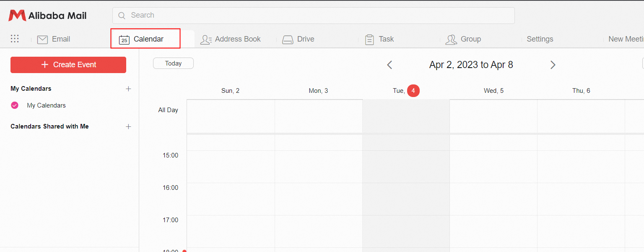
Task: Toggle the My Calendars pink checkbox
Action: click(15, 105)
